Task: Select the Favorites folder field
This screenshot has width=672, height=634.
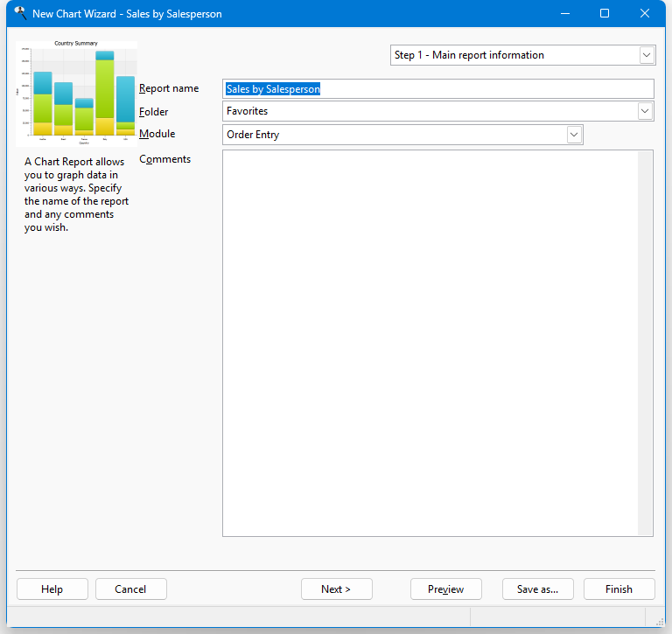Action: tap(429, 111)
